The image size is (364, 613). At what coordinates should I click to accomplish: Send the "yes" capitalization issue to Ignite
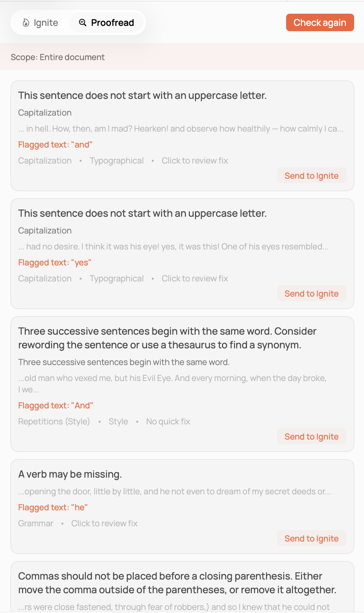311,293
